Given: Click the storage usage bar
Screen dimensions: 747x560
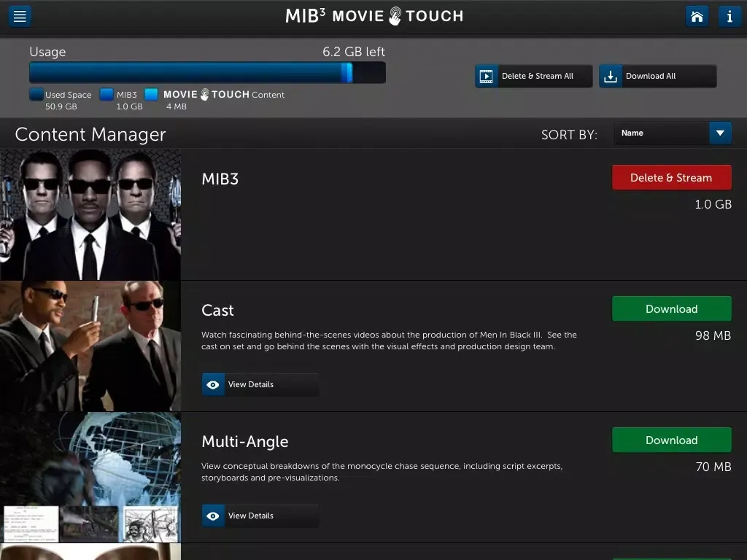Looking at the screenshot, I should click(207, 73).
